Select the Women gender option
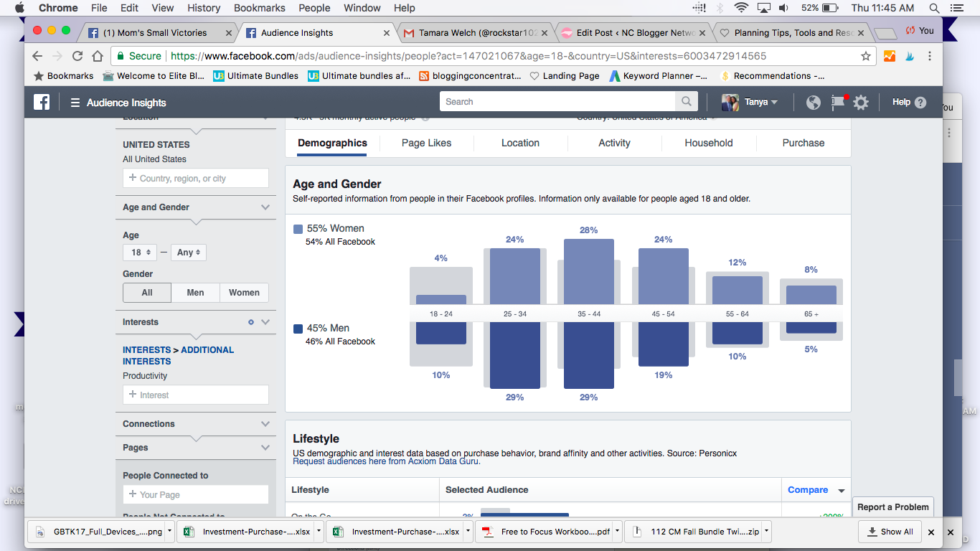Viewport: 980px width, 551px height. click(244, 293)
